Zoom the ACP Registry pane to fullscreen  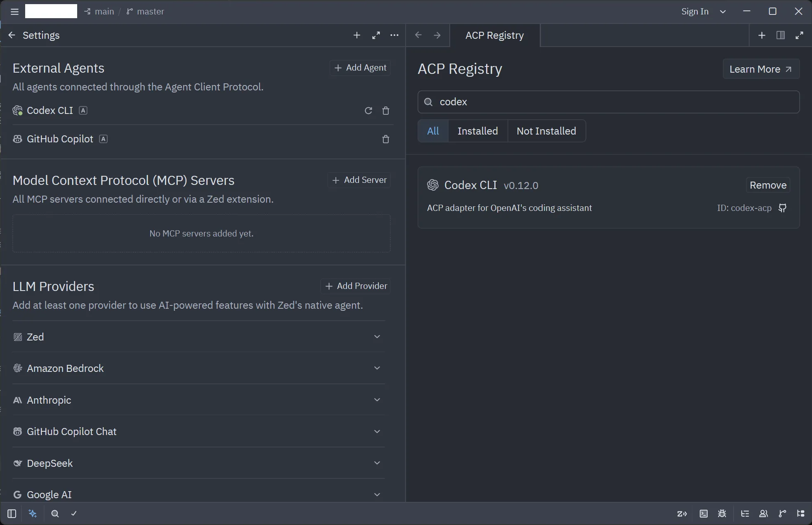click(799, 35)
